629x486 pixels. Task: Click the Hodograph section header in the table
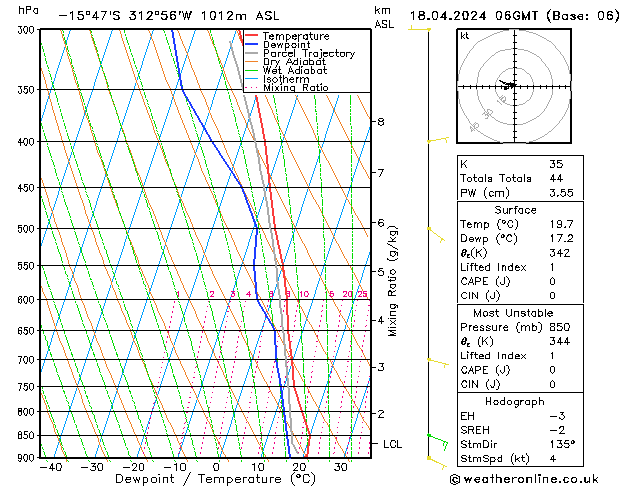515,401
